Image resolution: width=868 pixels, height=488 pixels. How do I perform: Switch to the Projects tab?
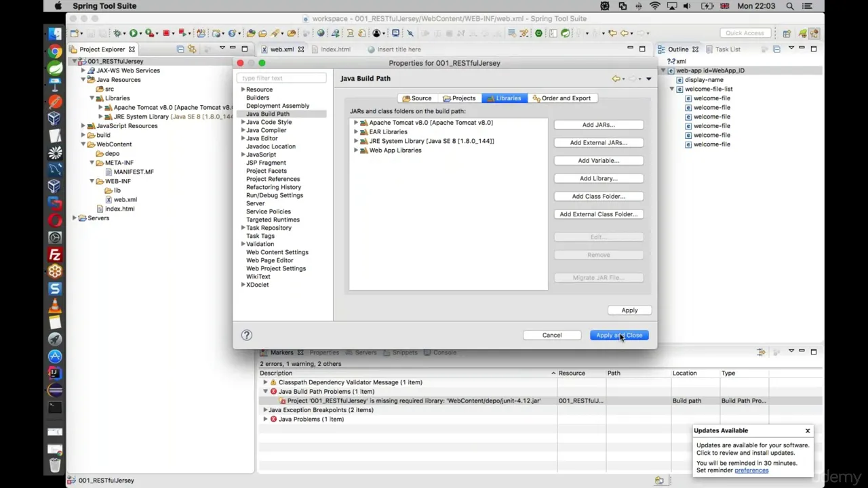tap(459, 98)
